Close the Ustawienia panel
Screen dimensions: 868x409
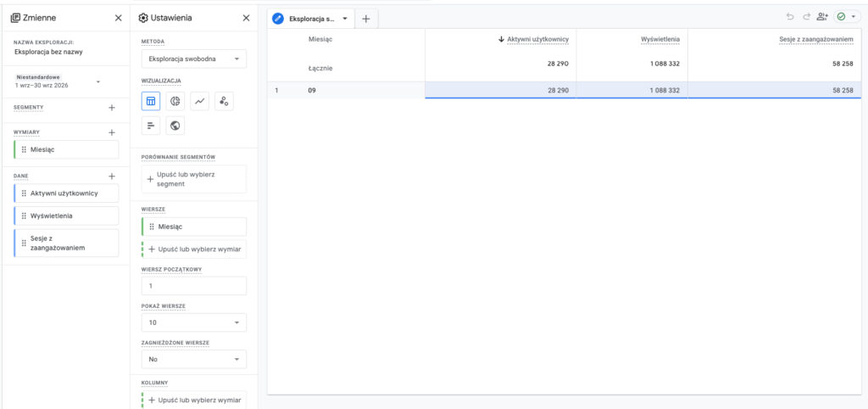pyautogui.click(x=247, y=18)
